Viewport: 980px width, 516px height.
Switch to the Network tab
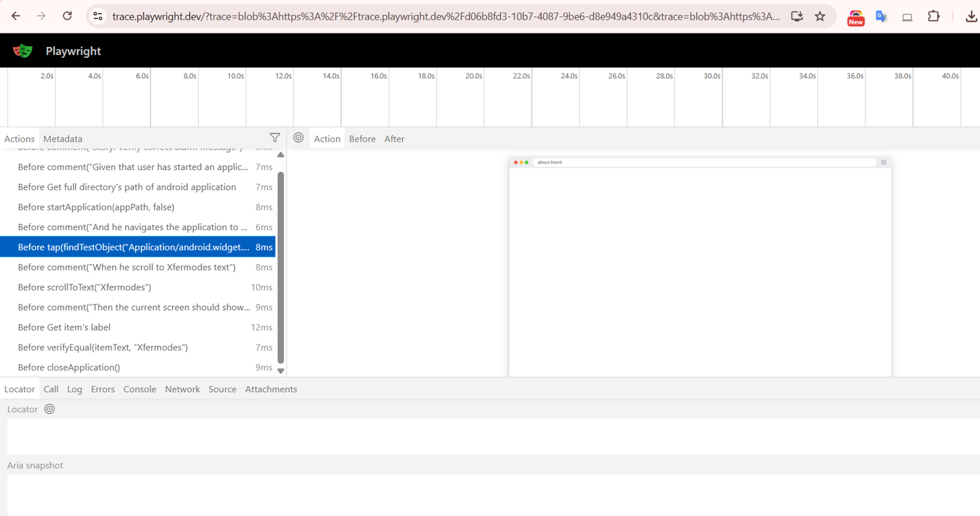(182, 389)
